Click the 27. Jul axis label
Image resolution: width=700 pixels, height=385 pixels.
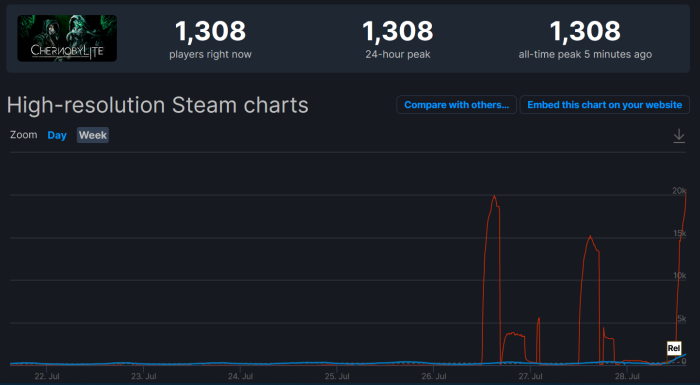tap(530, 377)
